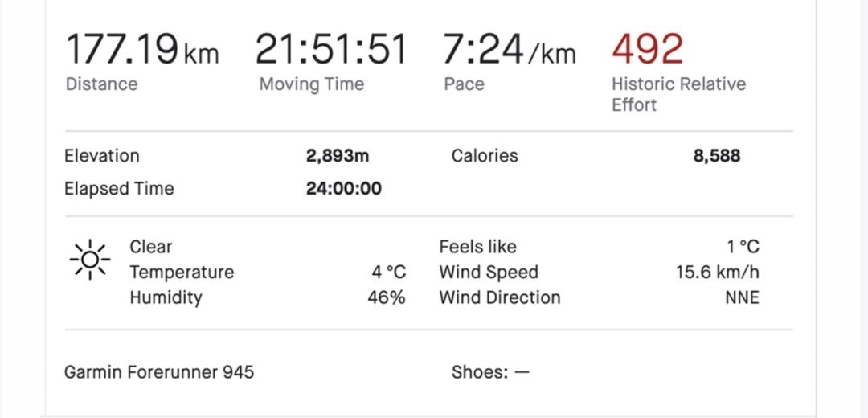Select the 2,893m elevation value
868x418 pixels.
pos(338,156)
